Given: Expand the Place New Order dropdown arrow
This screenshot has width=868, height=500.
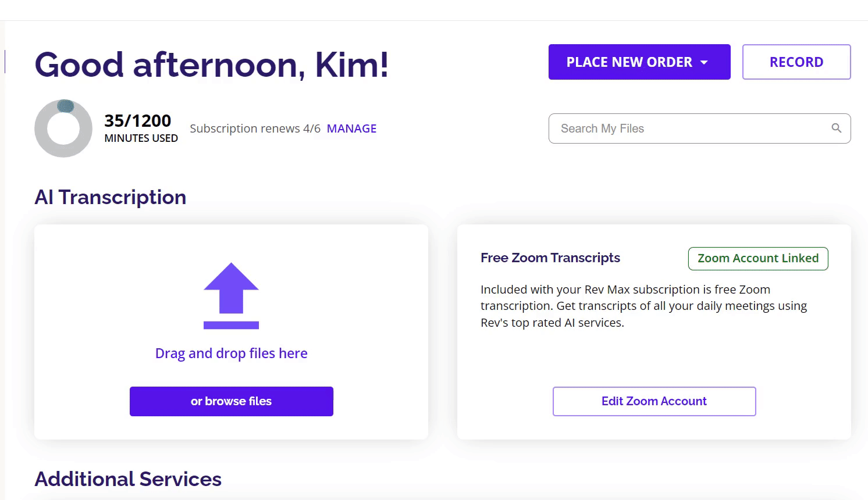Looking at the screenshot, I should click(704, 62).
